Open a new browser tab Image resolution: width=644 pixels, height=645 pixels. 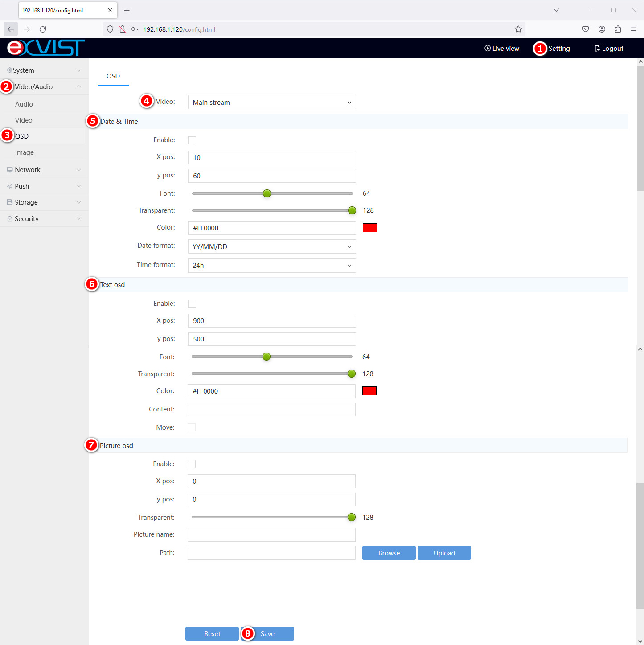[127, 10]
